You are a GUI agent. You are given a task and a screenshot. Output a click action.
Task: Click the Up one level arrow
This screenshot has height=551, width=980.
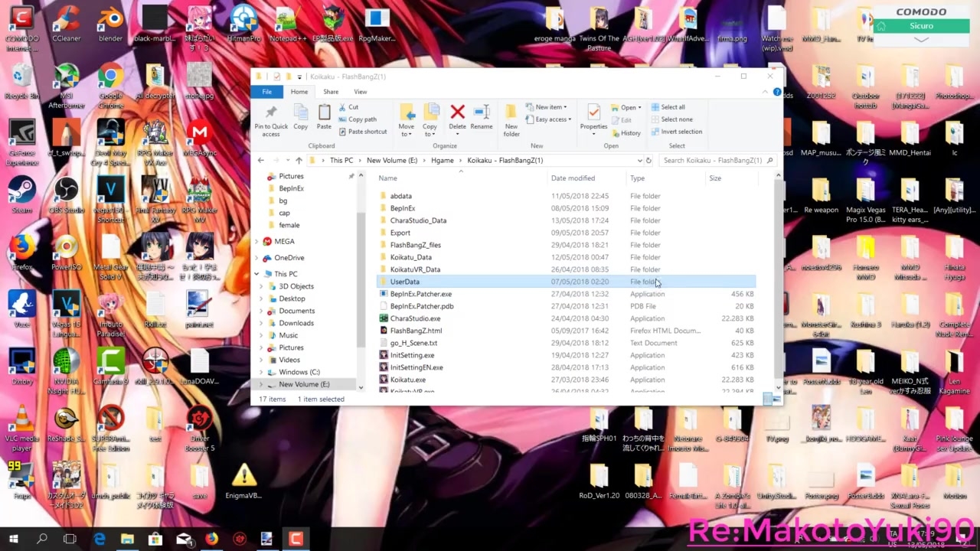click(x=299, y=161)
